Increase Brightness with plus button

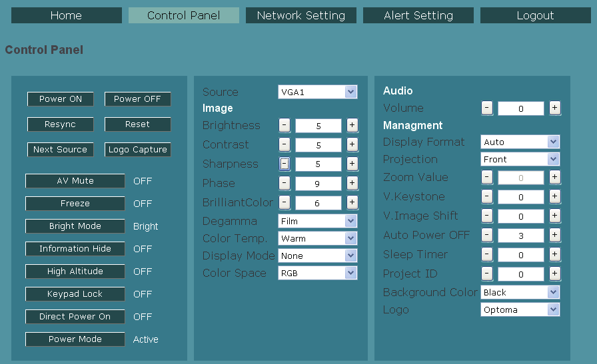pos(352,125)
